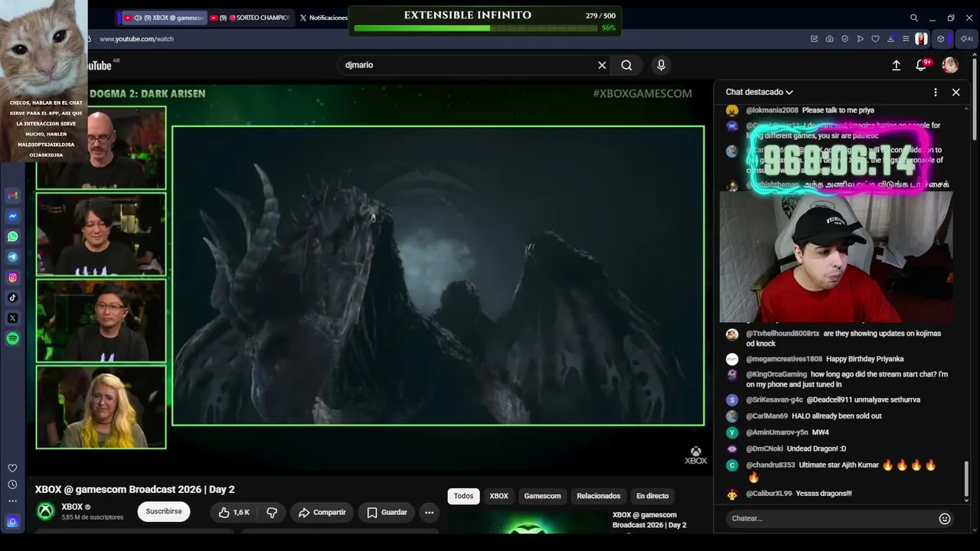The image size is (980, 551).
Task: Click the YouTube create/upload arrow icon
Action: [896, 65]
